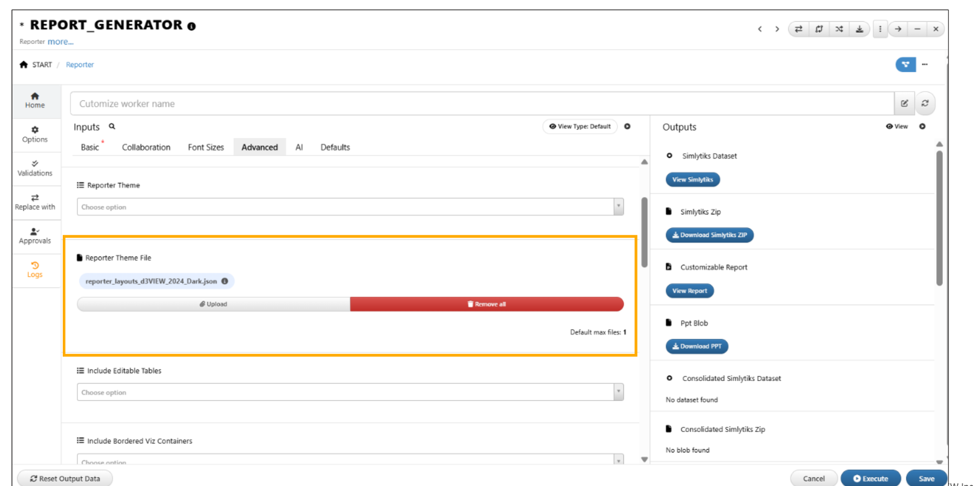Click the Customize worker name field

[482, 103]
